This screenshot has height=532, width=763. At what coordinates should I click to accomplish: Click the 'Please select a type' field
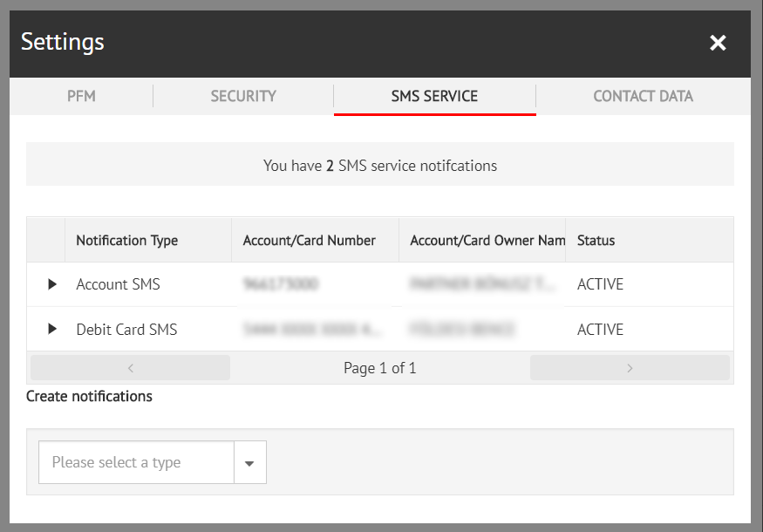[x=137, y=463]
